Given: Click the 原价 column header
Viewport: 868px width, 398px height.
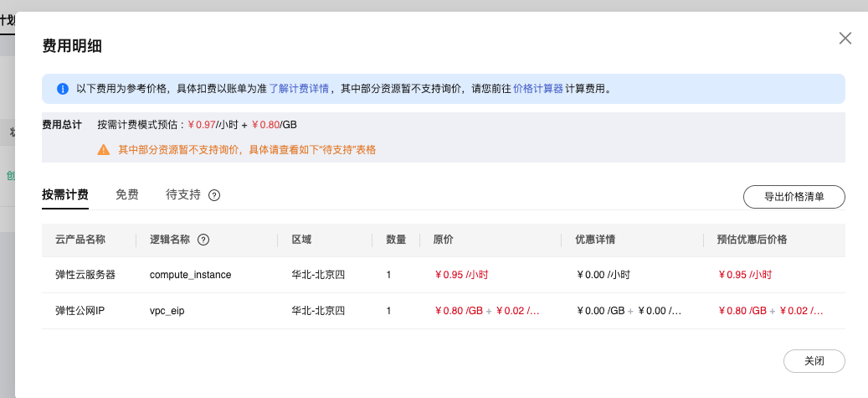Looking at the screenshot, I should [444, 240].
